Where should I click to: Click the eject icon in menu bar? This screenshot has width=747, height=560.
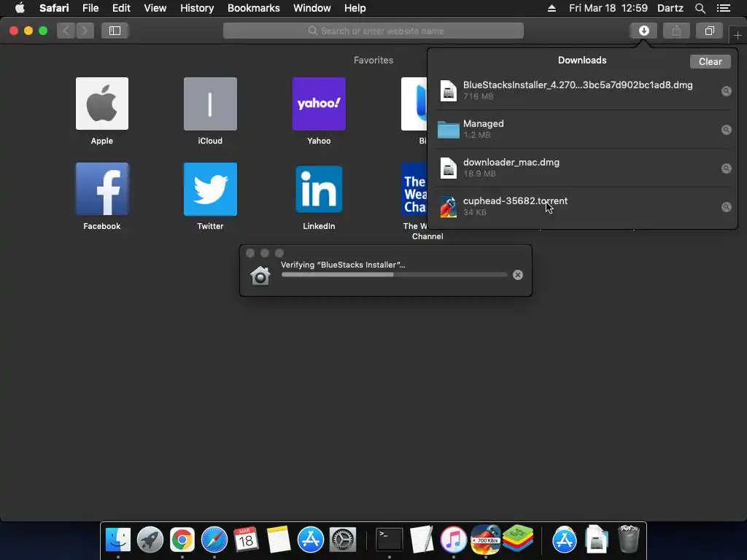pos(551,8)
